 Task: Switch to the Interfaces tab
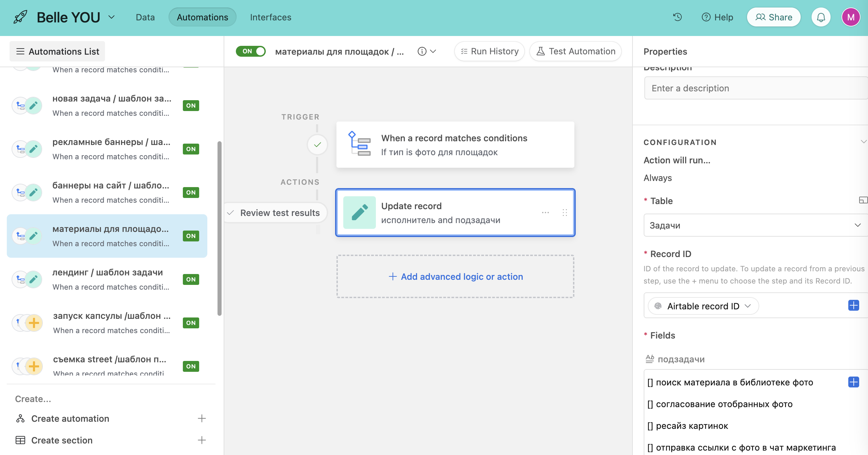271,17
